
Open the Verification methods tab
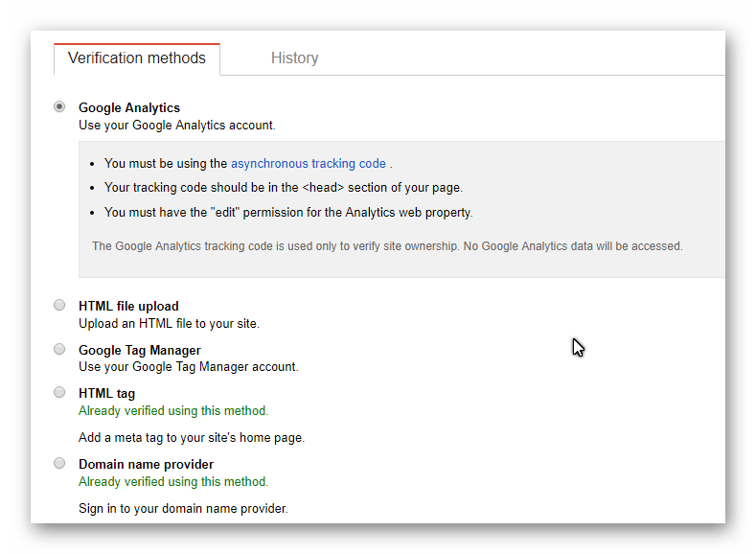[x=137, y=58]
